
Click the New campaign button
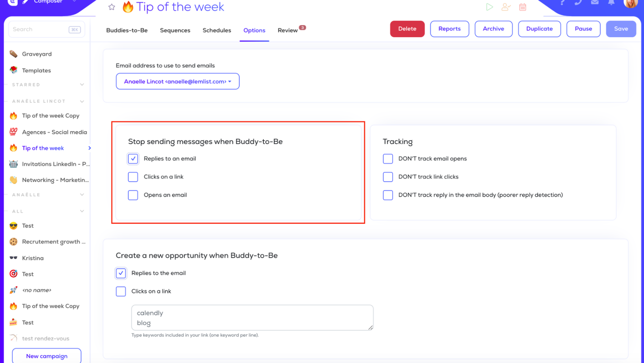(46, 356)
